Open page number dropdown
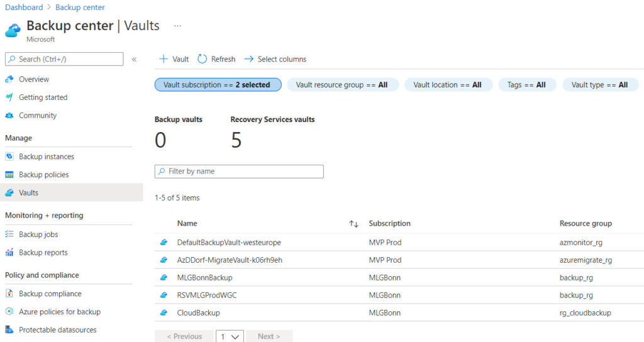This screenshot has width=644, height=342. point(230,336)
